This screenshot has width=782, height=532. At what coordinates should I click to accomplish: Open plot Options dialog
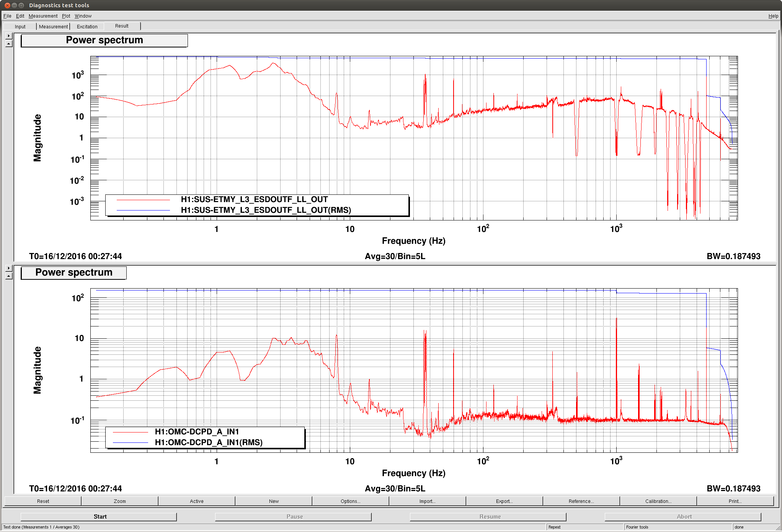coord(351,501)
